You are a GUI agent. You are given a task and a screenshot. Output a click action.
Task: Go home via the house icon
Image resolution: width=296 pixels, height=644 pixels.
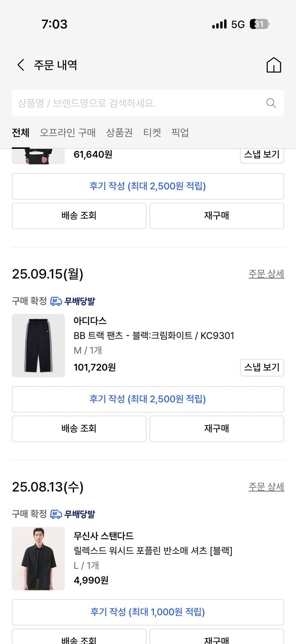click(274, 64)
